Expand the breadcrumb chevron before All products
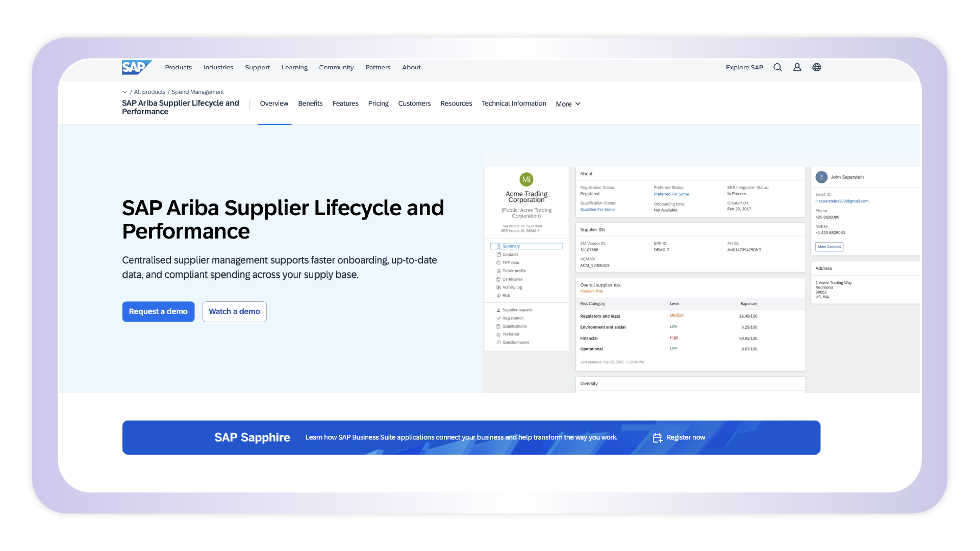This screenshot has height=551, width=980. pyautogui.click(x=125, y=92)
